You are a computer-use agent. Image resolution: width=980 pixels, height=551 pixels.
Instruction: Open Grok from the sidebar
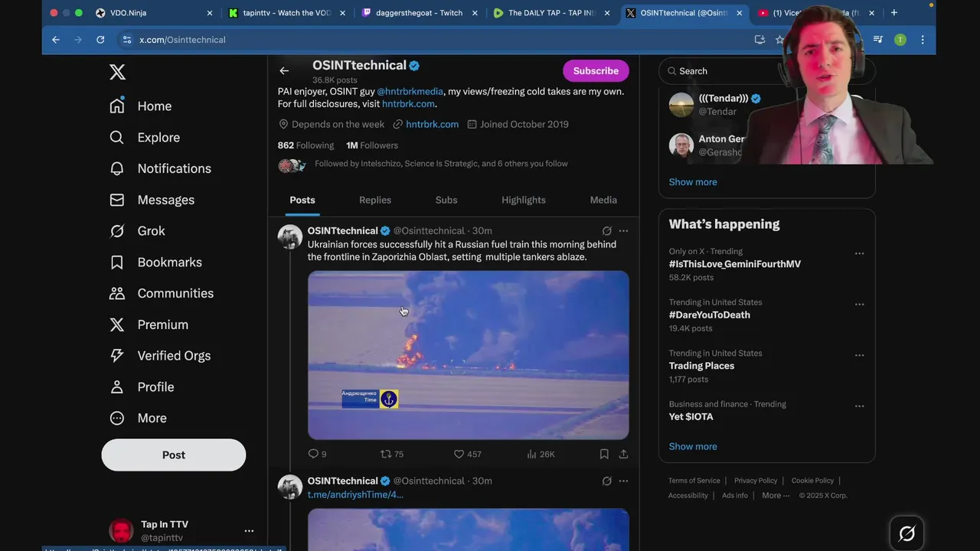pos(137,231)
